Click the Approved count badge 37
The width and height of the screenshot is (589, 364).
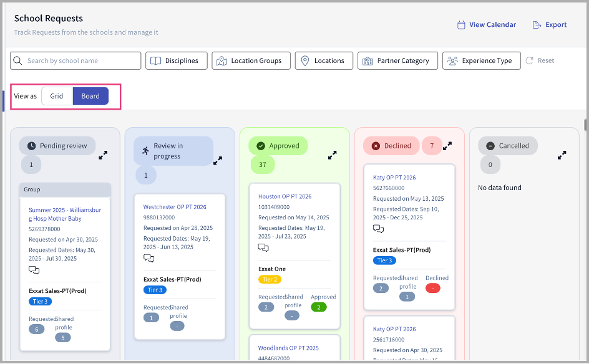tap(263, 165)
